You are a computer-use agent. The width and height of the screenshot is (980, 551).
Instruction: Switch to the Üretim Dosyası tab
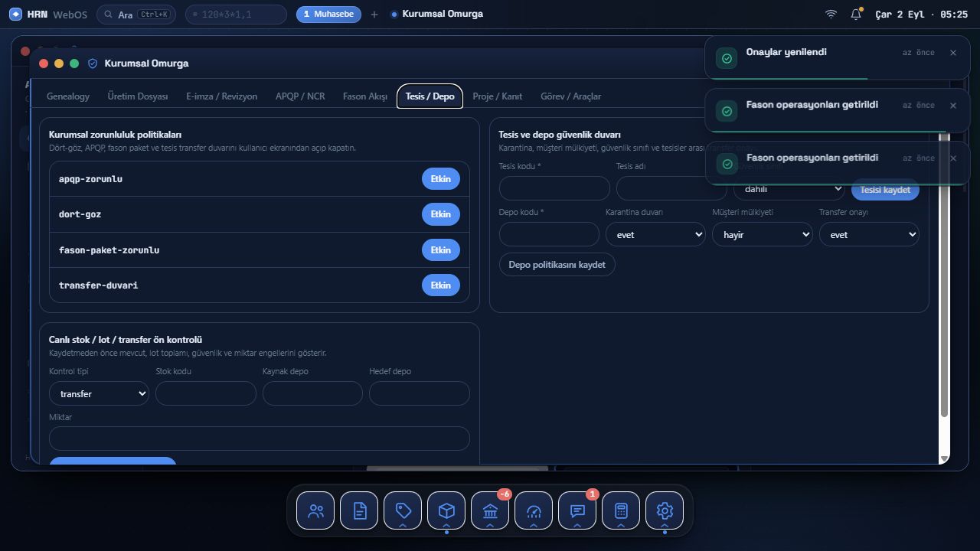138,96
